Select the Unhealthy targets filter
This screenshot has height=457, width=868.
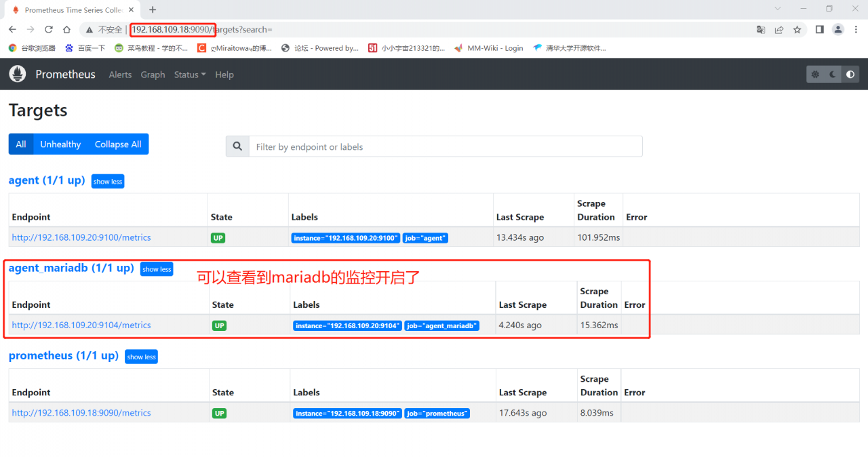(x=60, y=144)
